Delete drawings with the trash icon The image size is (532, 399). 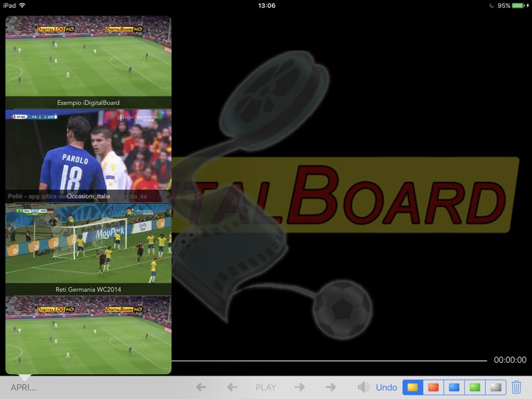coord(516,387)
